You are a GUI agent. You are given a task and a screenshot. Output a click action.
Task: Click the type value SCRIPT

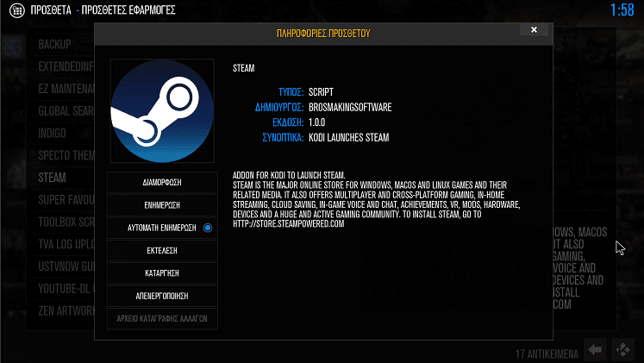tap(321, 92)
